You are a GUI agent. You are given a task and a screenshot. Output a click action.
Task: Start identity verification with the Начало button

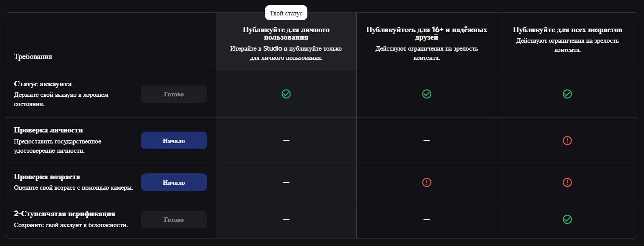click(174, 140)
